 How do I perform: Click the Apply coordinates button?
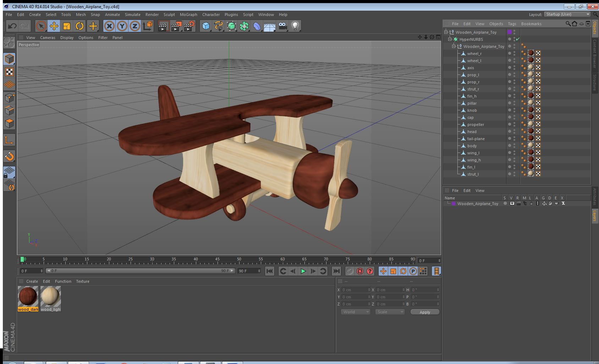[425, 312]
